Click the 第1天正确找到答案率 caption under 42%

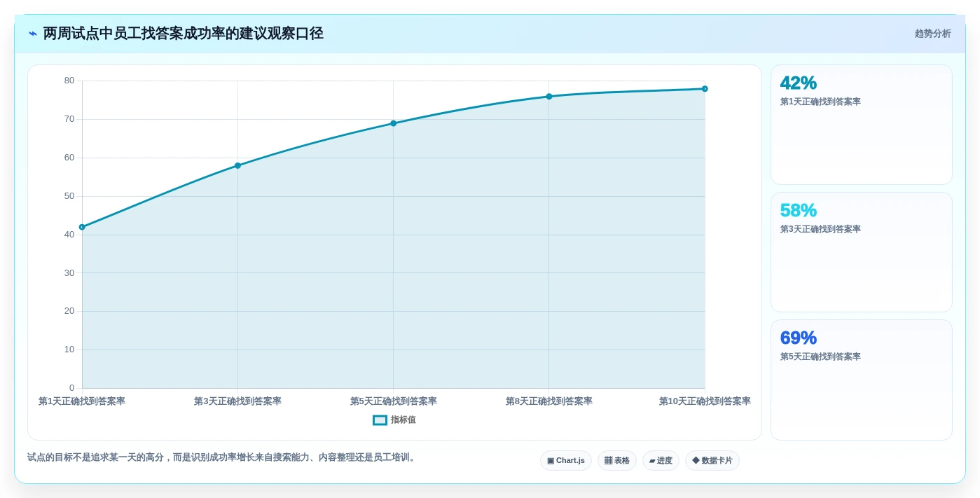click(x=820, y=102)
